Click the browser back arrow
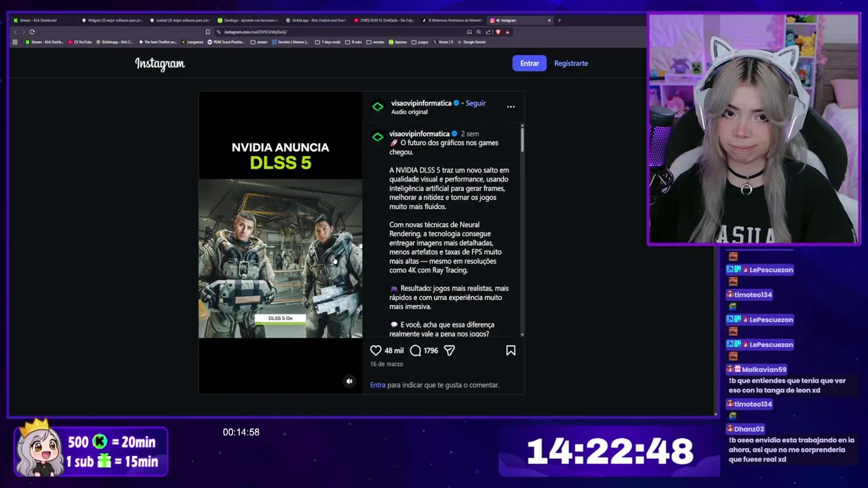 click(16, 32)
